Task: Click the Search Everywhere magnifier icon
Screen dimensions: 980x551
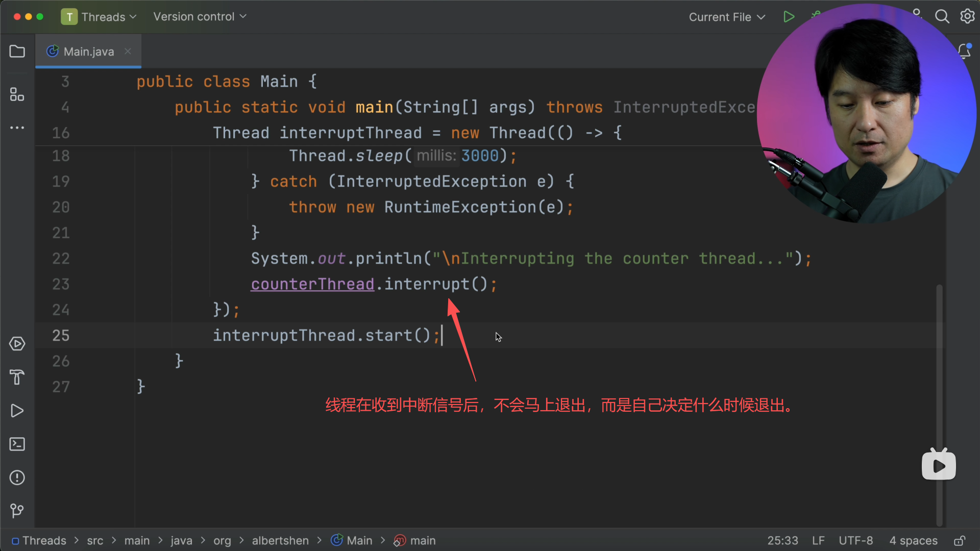Action: [x=942, y=17]
